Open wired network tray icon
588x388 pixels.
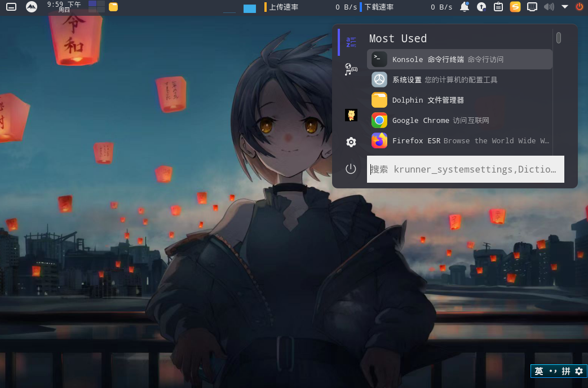coord(532,7)
